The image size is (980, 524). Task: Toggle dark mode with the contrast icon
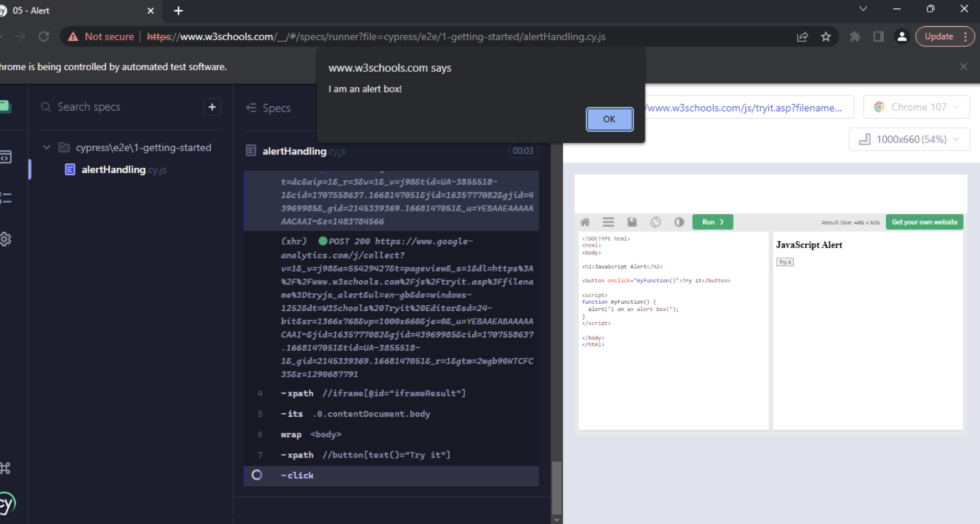pyautogui.click(x=679, y=221)
